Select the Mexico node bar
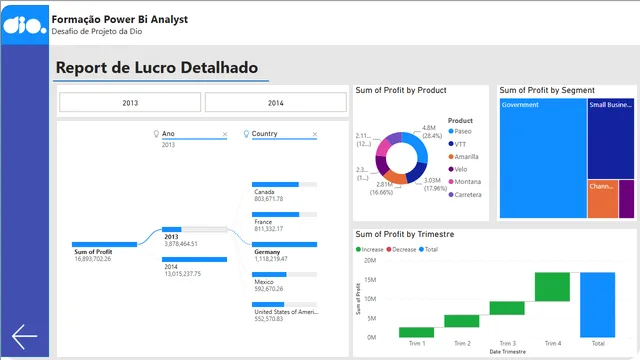This screenshot has height=360, width=640. (284, 274)
